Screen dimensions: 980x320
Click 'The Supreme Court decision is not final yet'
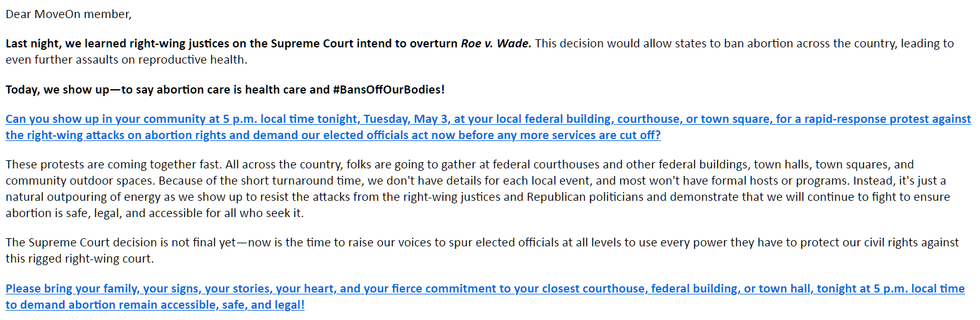pos(121,243)
